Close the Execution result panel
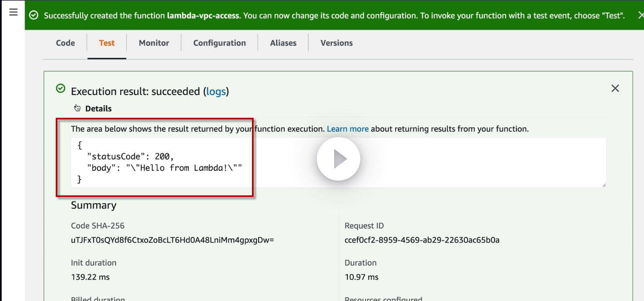644x301 pixels. 615,88
